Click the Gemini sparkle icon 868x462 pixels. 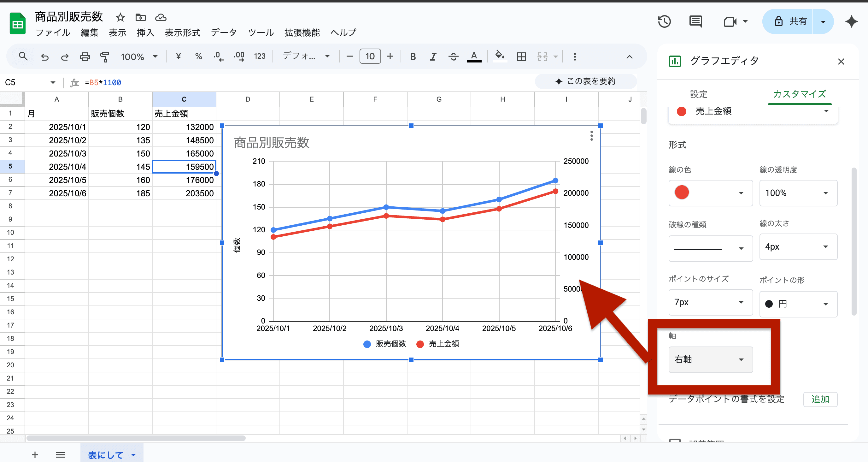(851, 21)
